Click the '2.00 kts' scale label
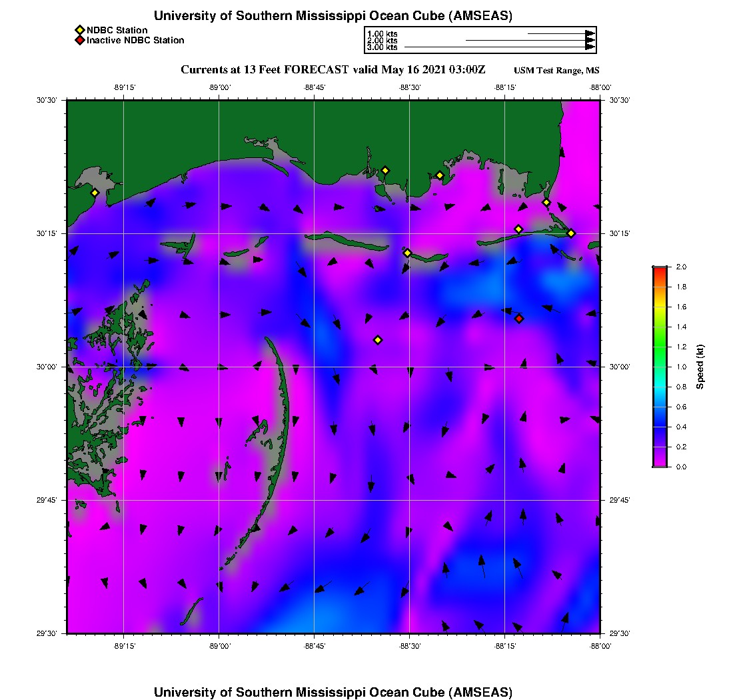This screenshot has height=700, width=733. pyautogui.click(x=382, y=40)
